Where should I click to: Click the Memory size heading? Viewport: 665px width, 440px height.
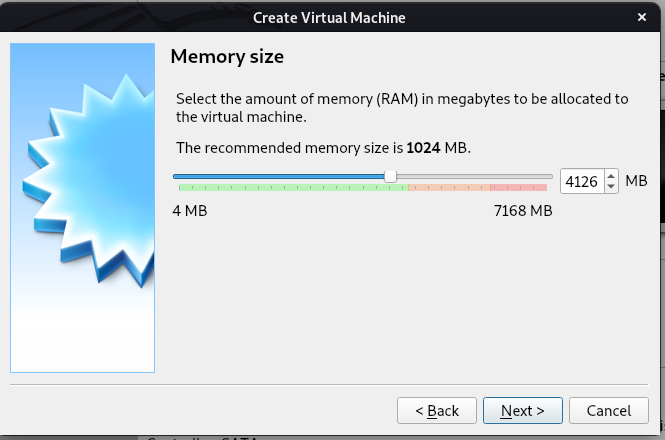coord(227,57)
